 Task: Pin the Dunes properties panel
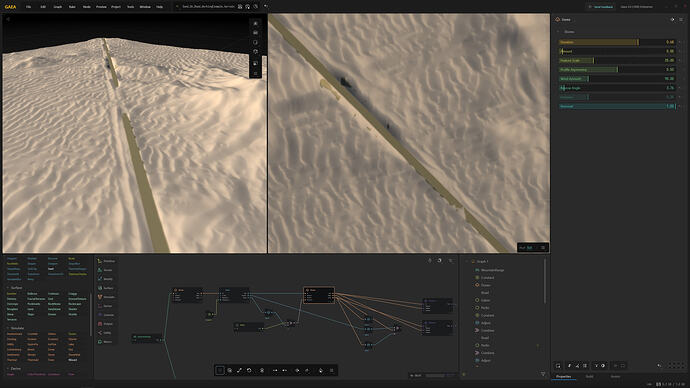pyautogui.click(x=672, y=19)
